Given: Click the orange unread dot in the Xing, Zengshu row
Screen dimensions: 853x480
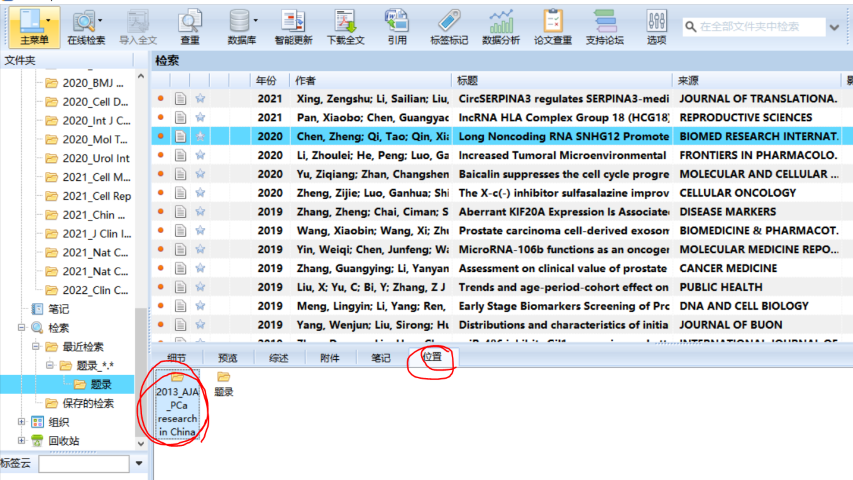Looking at the screenshot, I should tap(160, 99).
